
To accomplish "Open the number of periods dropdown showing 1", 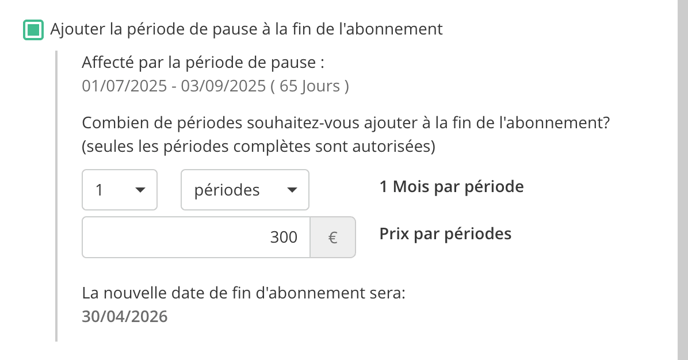I will 119,190.
